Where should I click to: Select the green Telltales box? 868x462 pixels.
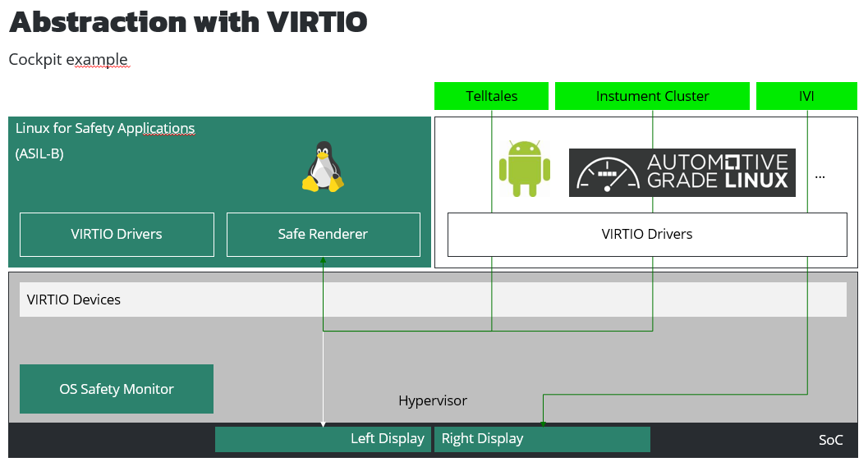(x=491, y=96)
